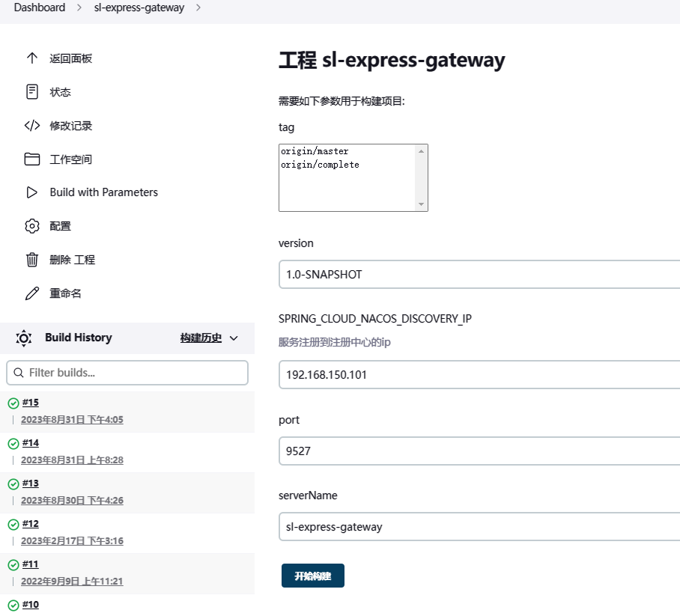Screen dimensions: 680x616
Task: Open the 2023年8月31日 上午8:28 timestamp link
Action: [72, 460]
